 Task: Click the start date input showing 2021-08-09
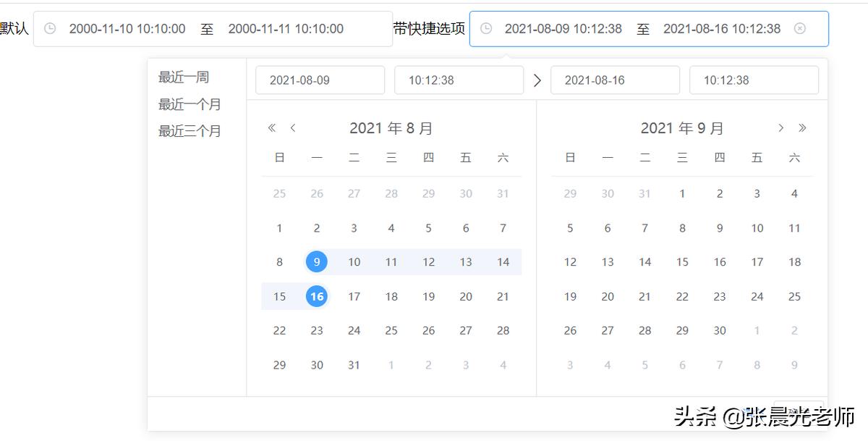click(x=320, y=80)
